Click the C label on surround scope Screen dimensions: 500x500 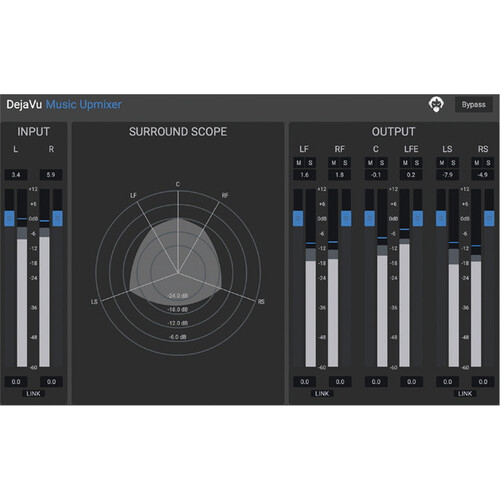coord(178,184)
